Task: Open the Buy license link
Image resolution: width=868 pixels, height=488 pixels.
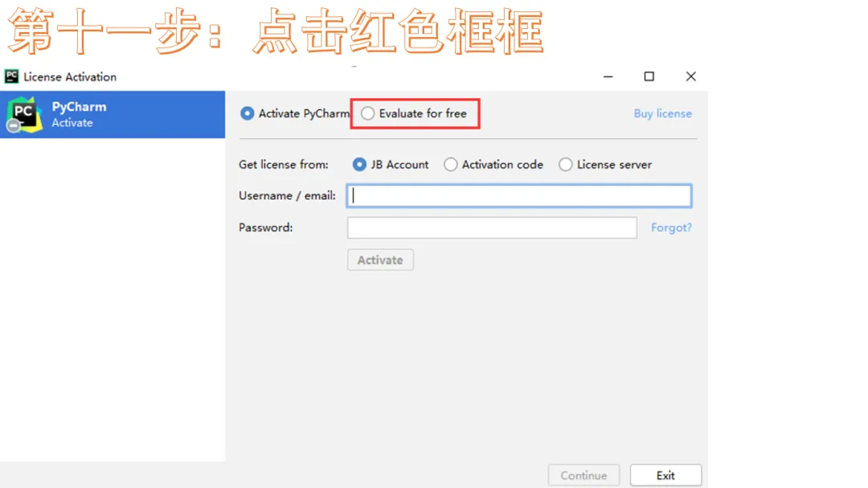Action: [x=662, y=113]
